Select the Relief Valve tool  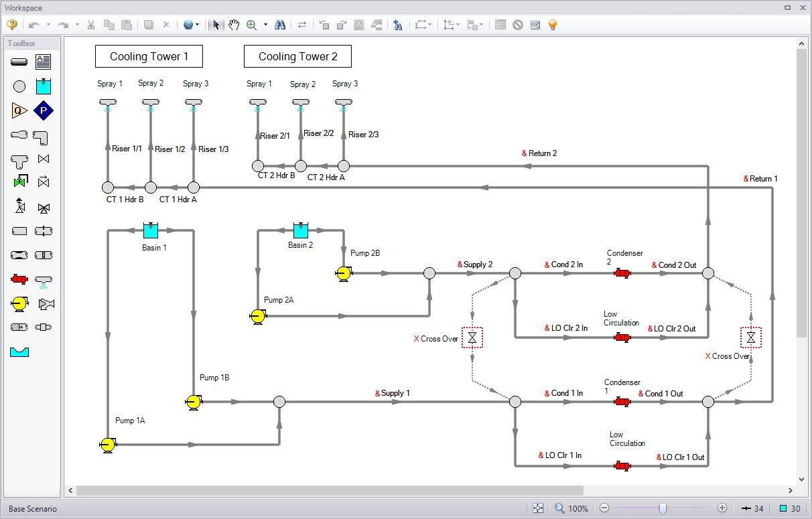[x=20, y=206]
